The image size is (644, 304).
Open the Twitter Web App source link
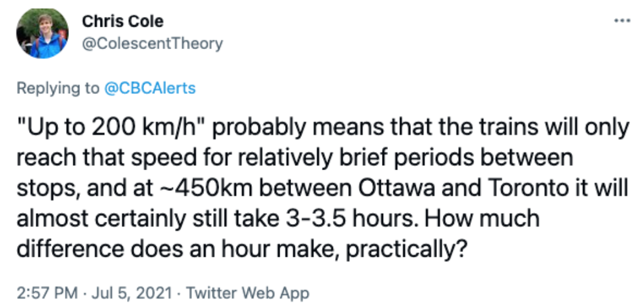click(x=247, y=293)
